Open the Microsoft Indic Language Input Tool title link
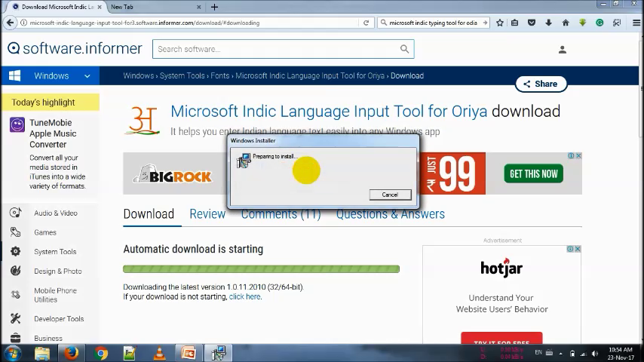Viewport: 644px width, 362px height. (329, 112)
